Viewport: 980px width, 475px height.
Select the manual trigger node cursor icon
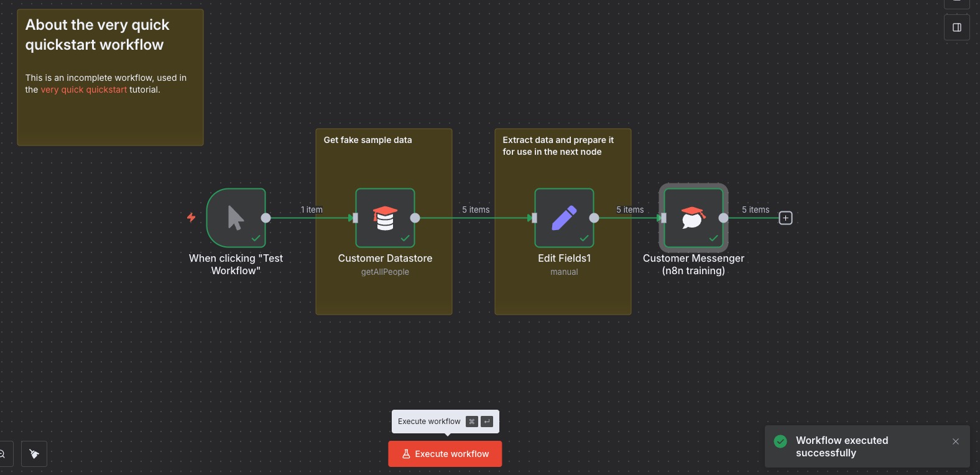pyautogui.click(x=236, y=218)
